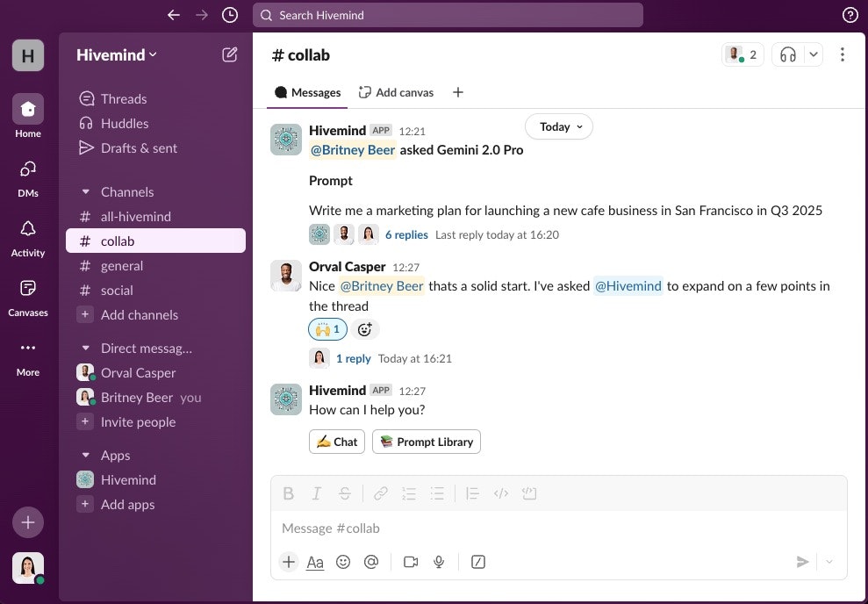Screen dimensions: 868x604
Task: Add a new tab with the plus
Action: [x=458, y=92]
